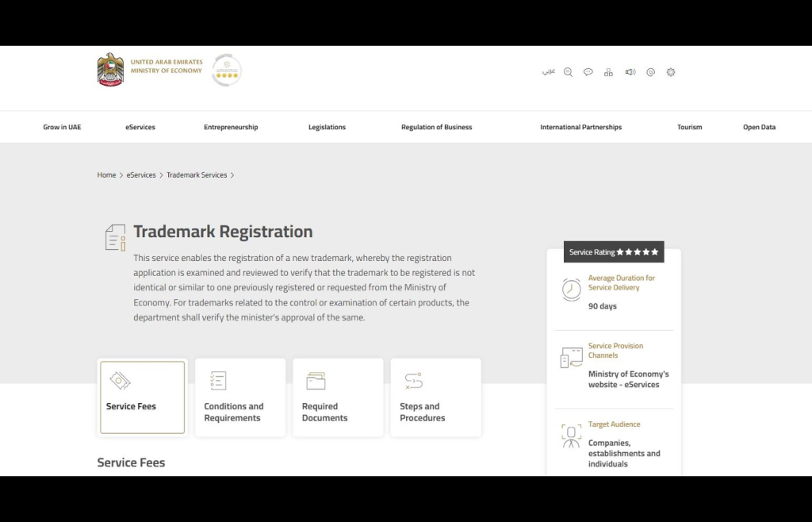Image resolution: width=812 pixels, height=522 pixels.
Task: Click the eServices award badge emblem
Action: pos(226,71)
